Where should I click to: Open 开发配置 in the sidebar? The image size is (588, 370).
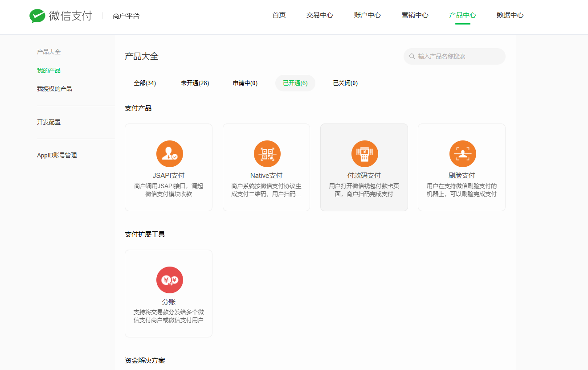pos(49,122)
